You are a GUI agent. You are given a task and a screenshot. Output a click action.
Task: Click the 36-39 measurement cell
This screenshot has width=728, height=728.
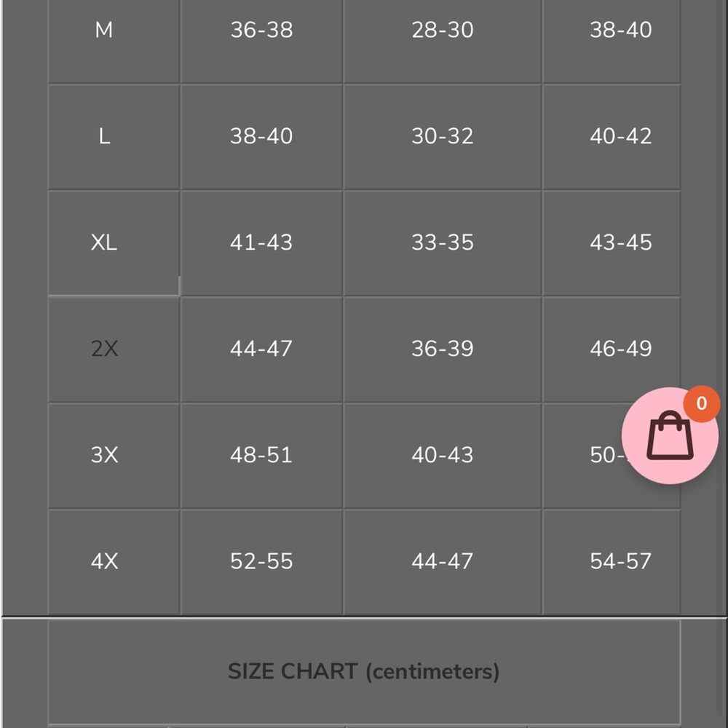coord(442,349)
